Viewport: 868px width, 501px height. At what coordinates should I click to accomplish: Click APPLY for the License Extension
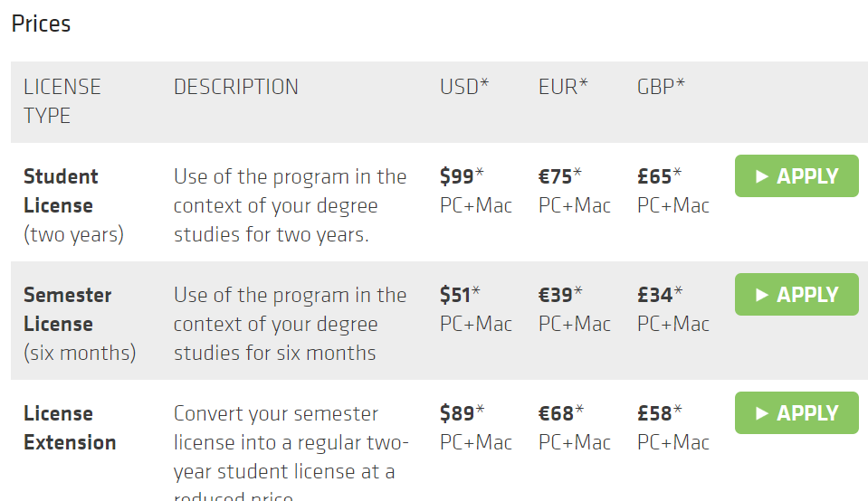tap(796, 412)
